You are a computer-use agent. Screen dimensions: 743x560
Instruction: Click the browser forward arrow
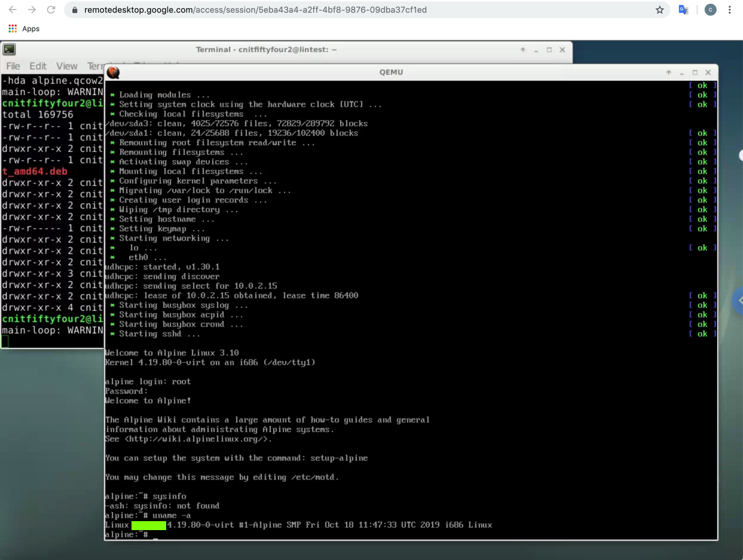click(32, 10)
